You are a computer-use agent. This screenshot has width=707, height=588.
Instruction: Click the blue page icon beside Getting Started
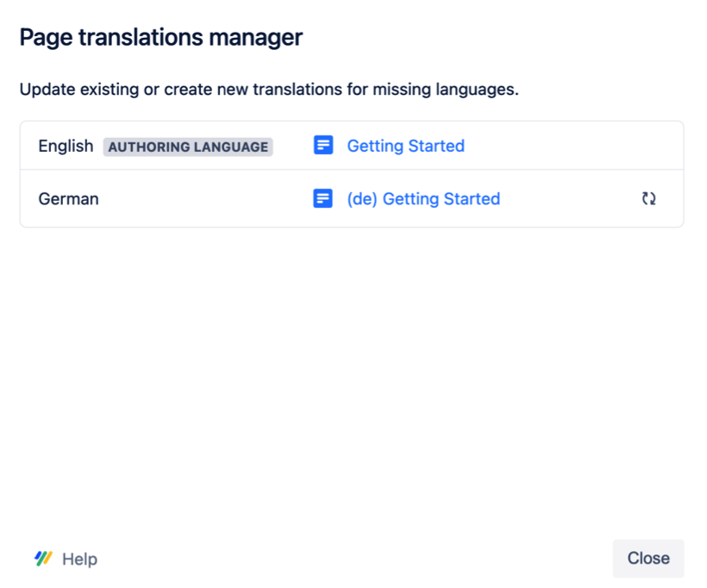pos(322,146)
